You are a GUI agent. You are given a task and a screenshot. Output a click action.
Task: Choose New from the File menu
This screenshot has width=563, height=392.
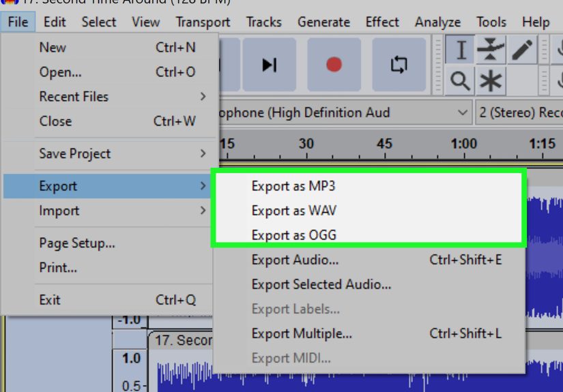click(111, 47)
